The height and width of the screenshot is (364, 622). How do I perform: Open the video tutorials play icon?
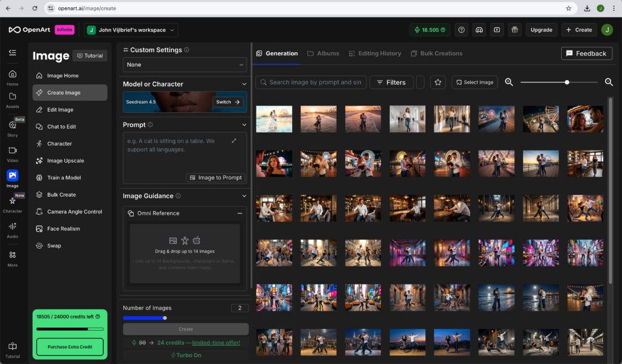(497, 30)
